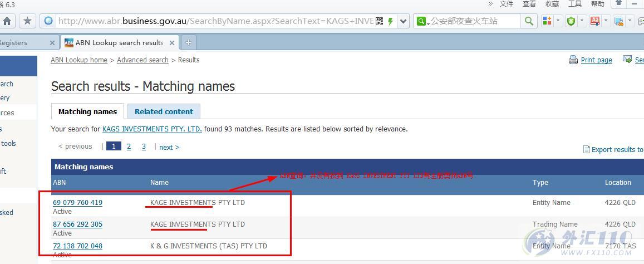644x264 pixels.
Task: Open the 帮助 menu
Action: point(598,4)
